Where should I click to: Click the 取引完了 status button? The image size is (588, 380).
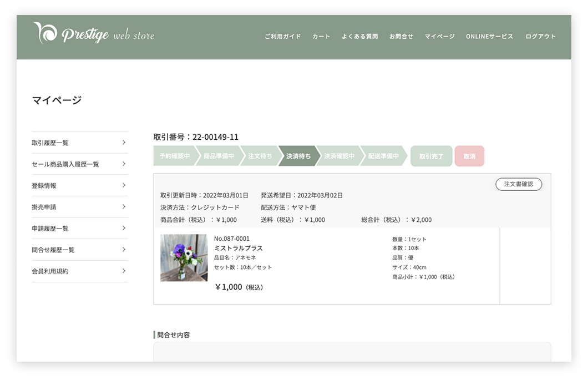[431, 156]
